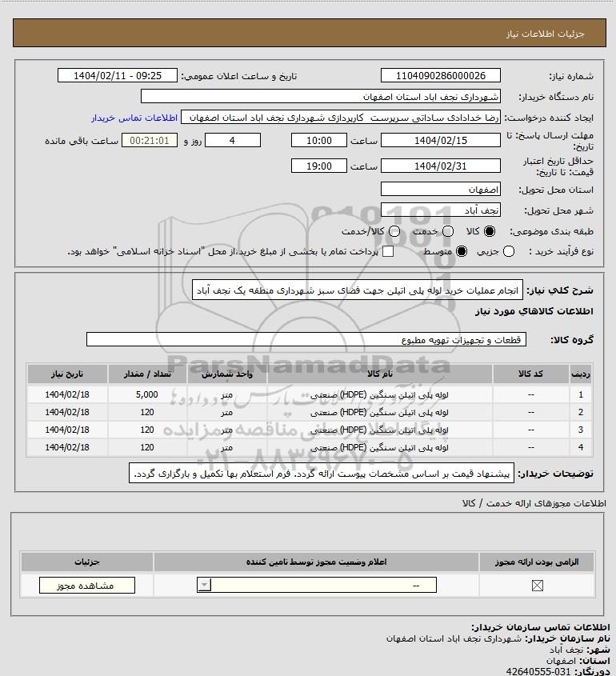
Task: Click the price validity date 1404/02/31
Action: (x=441, y=166)
